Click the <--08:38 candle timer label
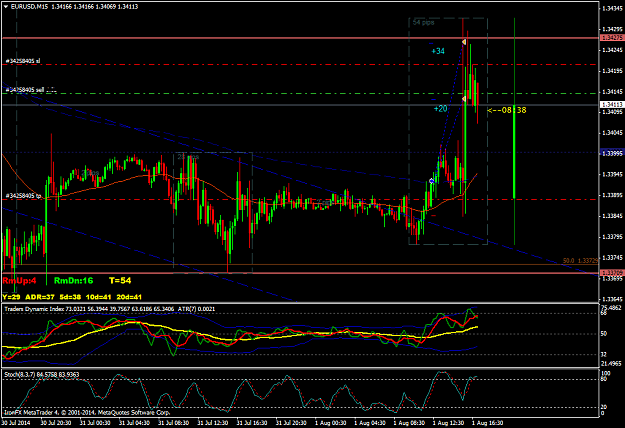Image resolution: width=625 pixels, height=428 pixels. (507, 110)
